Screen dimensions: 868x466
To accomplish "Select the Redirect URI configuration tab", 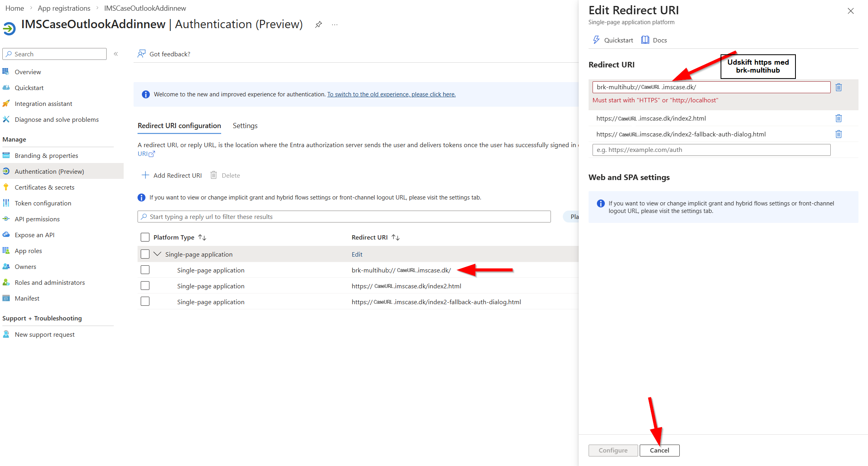I will pos(179,126).
